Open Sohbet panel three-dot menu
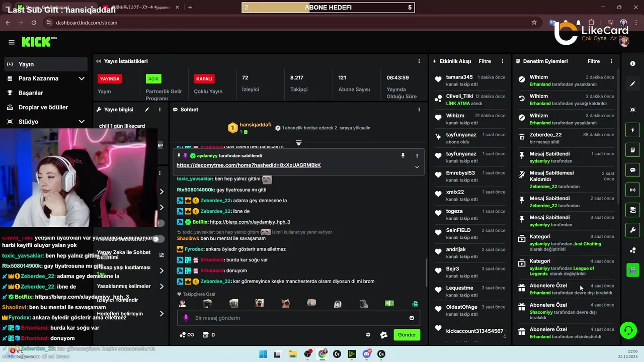This screenshot has height=362, width=644. [x=419, y=110]
